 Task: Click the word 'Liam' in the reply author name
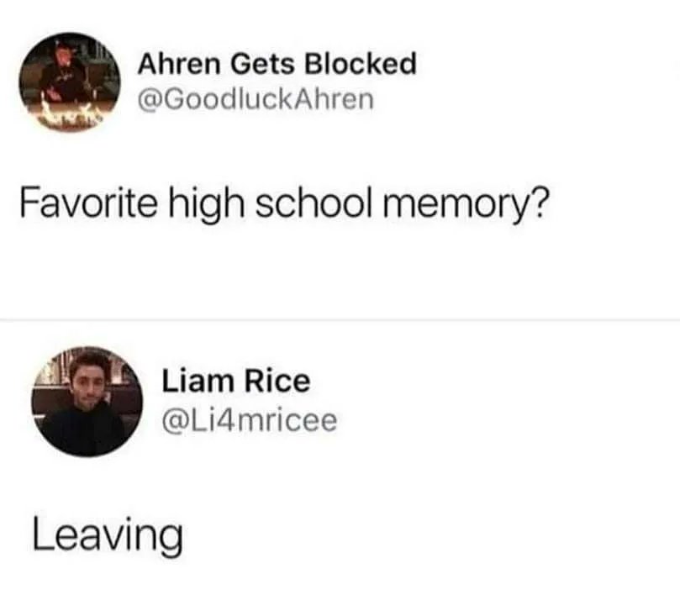198,381
